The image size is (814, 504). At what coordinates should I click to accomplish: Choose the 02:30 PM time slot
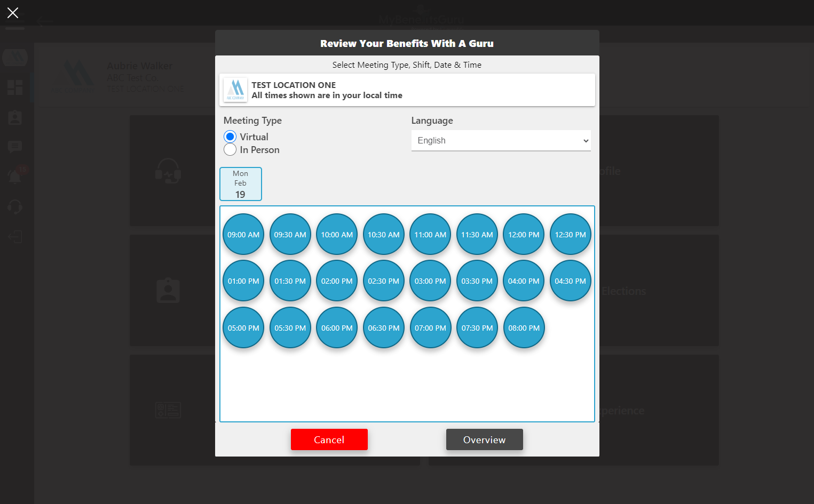point(384,281)
